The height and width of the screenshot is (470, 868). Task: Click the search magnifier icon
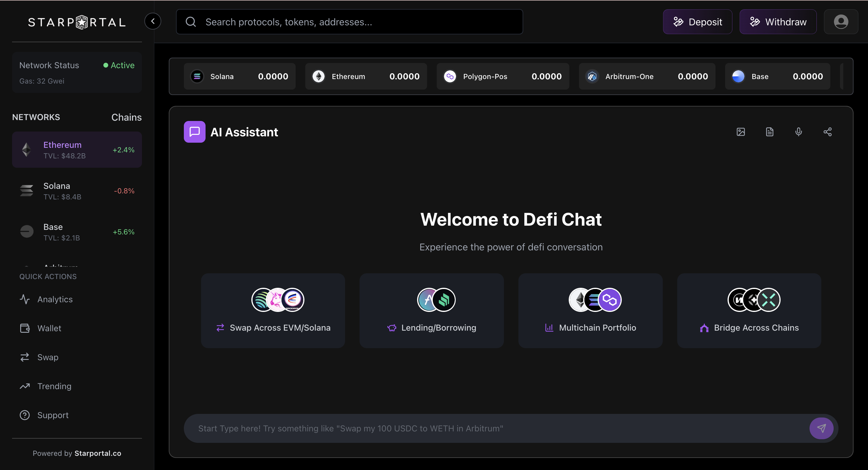[x=191, y=22]
